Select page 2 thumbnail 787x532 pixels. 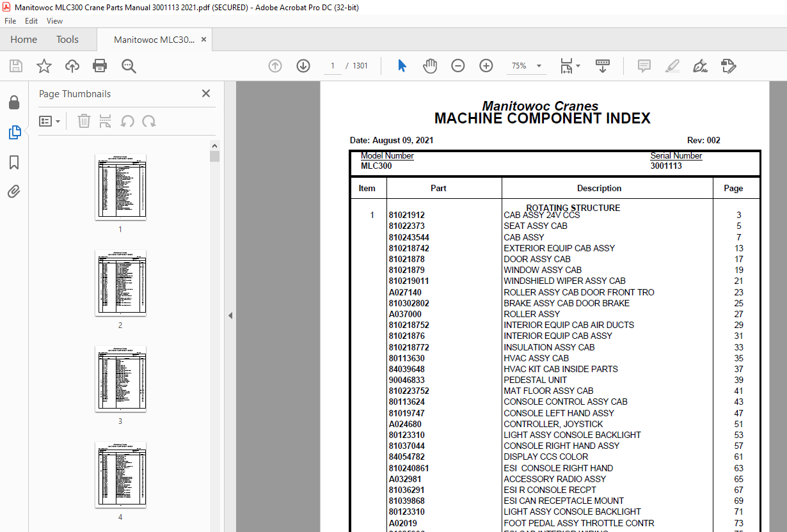point(120,283)
